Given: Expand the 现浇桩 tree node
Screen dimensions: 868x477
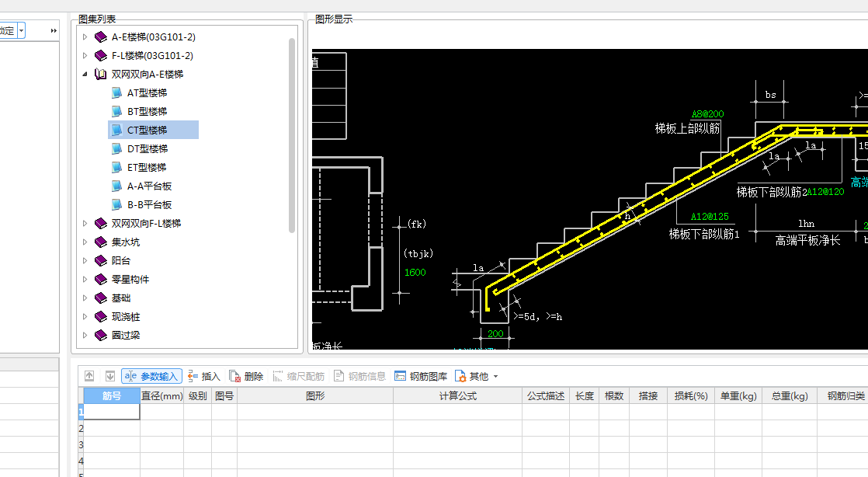Looking at the screenshot, I should click(85, 316).
